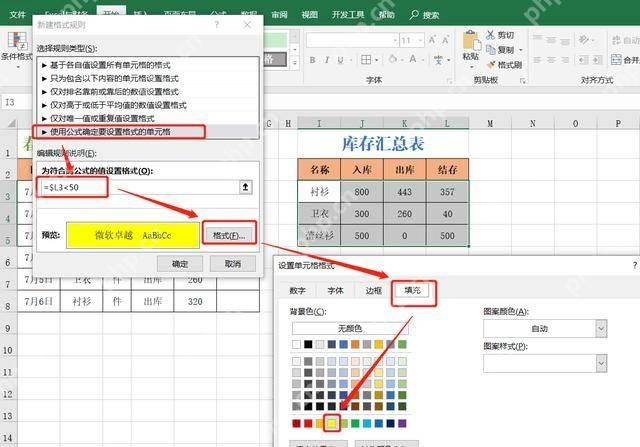Screen dimensions: 640x447
Task: Open the 填充 tab in format cells dialog
Action: (413, 290)
